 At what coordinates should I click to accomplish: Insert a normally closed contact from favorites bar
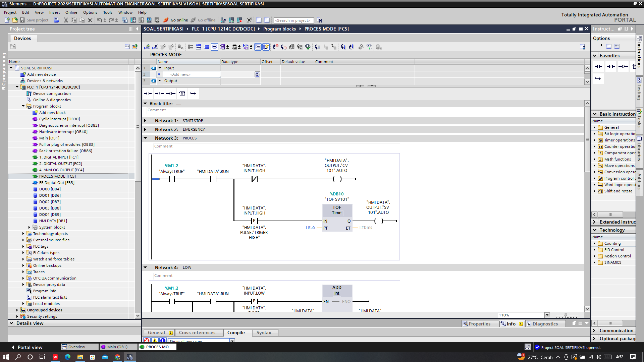[x=159, y=94]
